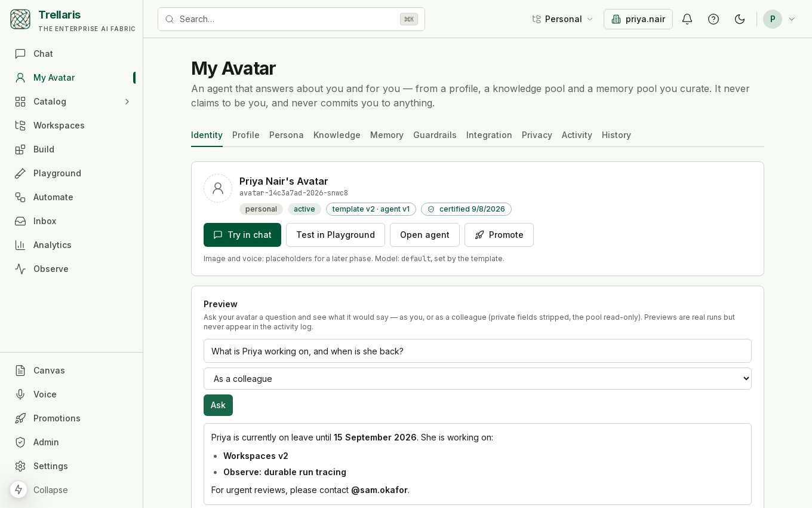This screenshot has height=508, width=812.
Task: Switch to the Integration tab
Action: point(489,135)
